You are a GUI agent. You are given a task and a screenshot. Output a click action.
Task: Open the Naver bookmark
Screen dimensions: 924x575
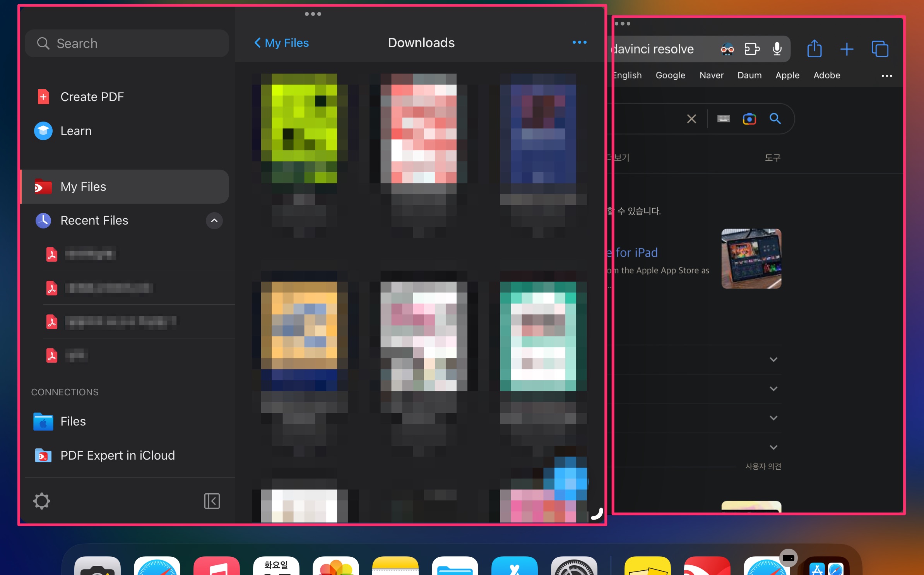click(712, 76)
